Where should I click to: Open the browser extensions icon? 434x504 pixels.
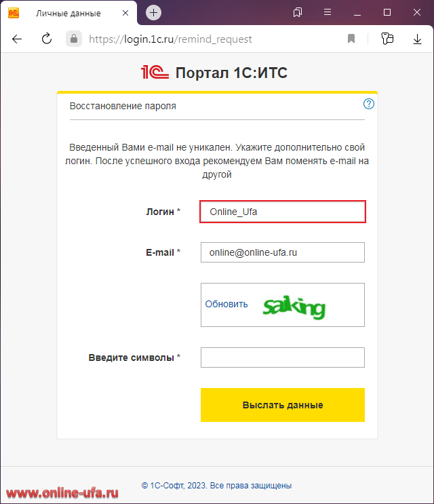click(387, 39)
